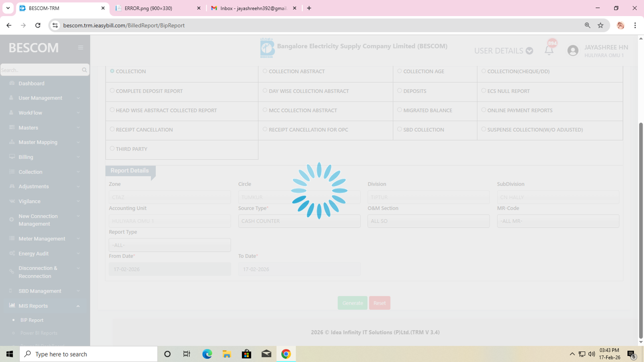644x362 pixels.
Task: Select COLLECTION(CHEQUE/DD) radio option
Action: click(x=484, y=71)
